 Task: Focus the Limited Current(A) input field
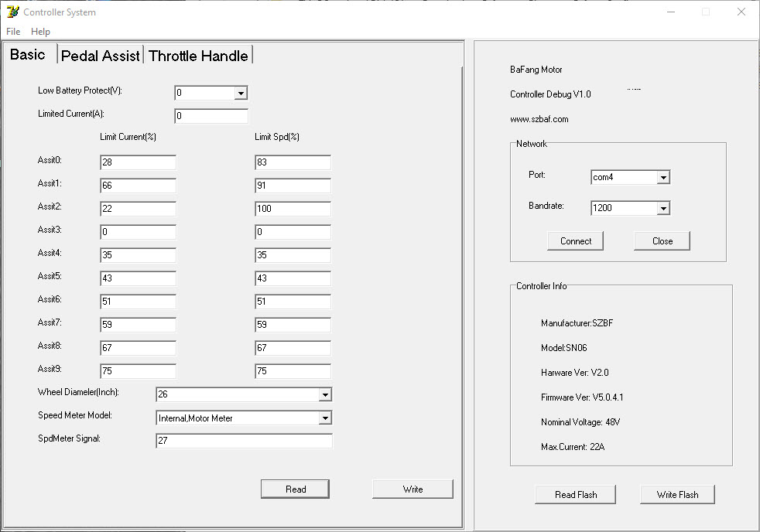coord(211,116)
